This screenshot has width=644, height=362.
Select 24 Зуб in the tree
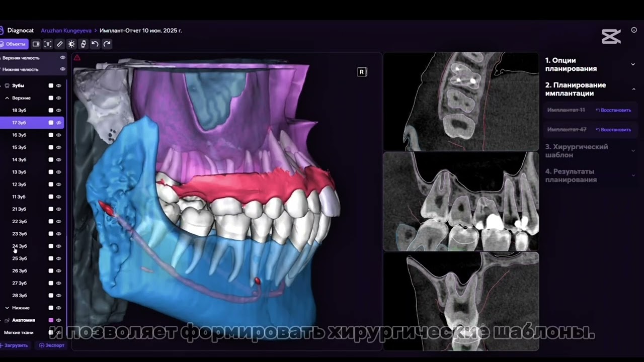click(19, 246)
